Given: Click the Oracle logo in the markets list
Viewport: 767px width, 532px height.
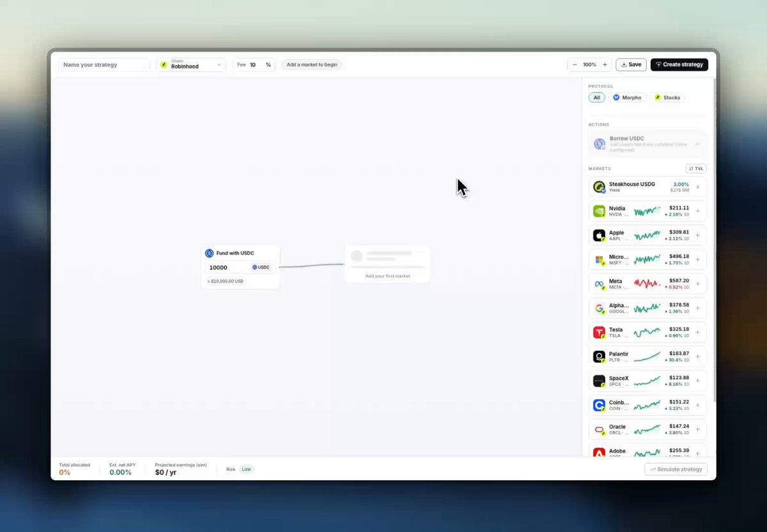Looking at the screenshot, I should [x=599, y=429].
